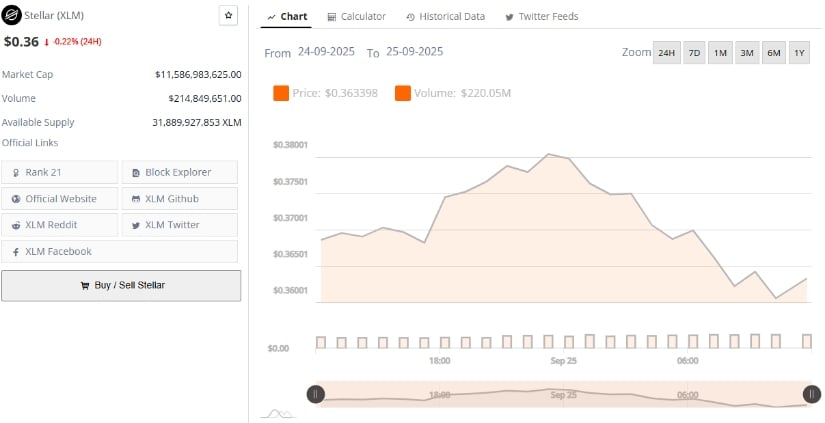Set zoom to 1M

point(720,53)
